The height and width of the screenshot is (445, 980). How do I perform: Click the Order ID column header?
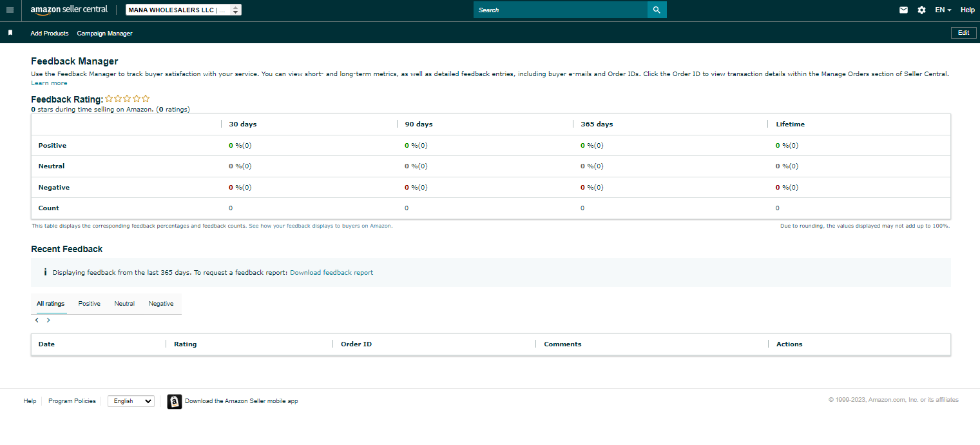tap(356, 344)
